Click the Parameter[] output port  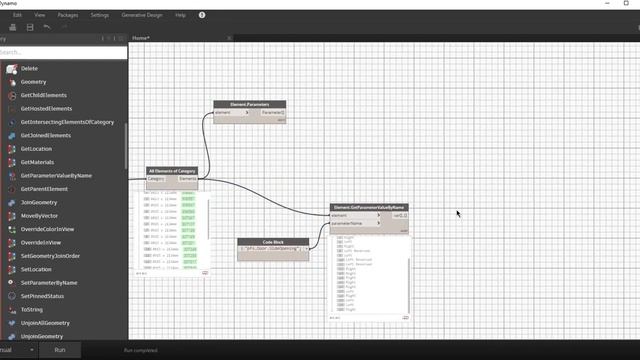[x=273, y=112]
